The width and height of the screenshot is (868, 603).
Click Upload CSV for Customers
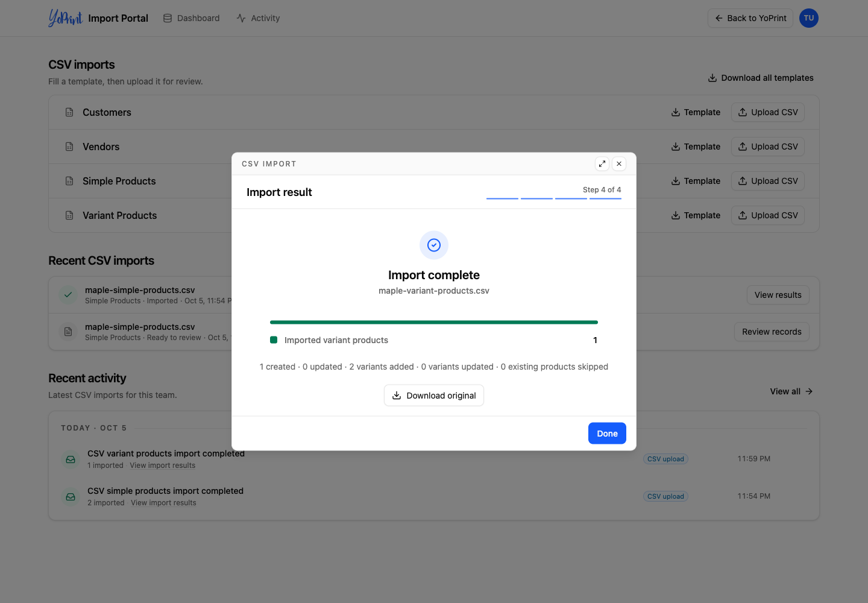(x=768, y=112)
